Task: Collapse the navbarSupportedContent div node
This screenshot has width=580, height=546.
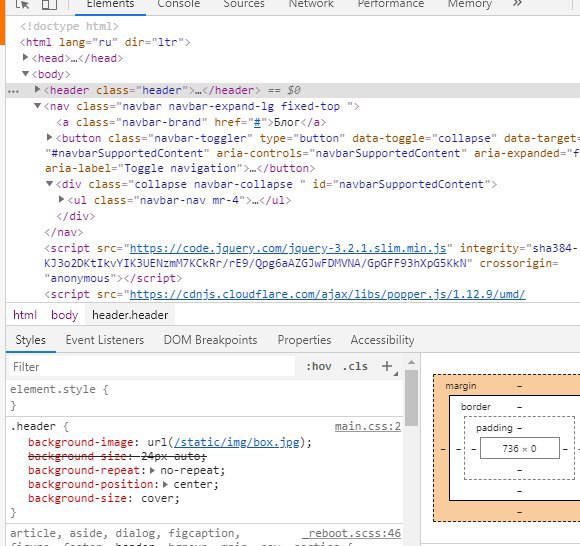Action: click(x=49, y=183)
